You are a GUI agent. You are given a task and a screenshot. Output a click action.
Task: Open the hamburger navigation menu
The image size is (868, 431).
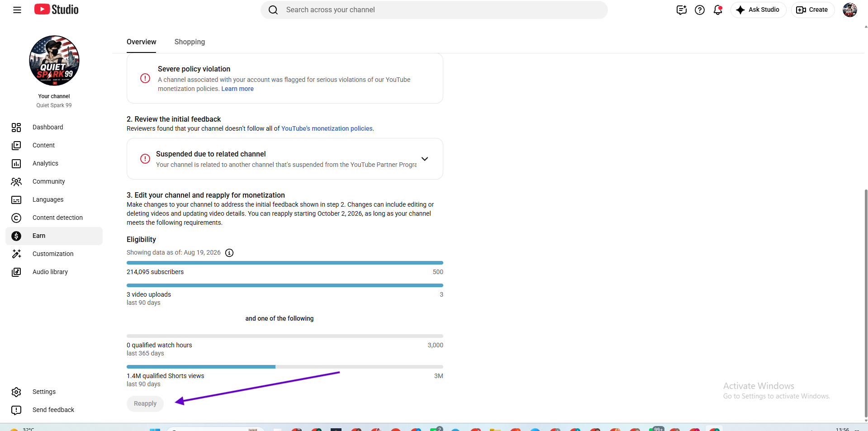(17, 10)
